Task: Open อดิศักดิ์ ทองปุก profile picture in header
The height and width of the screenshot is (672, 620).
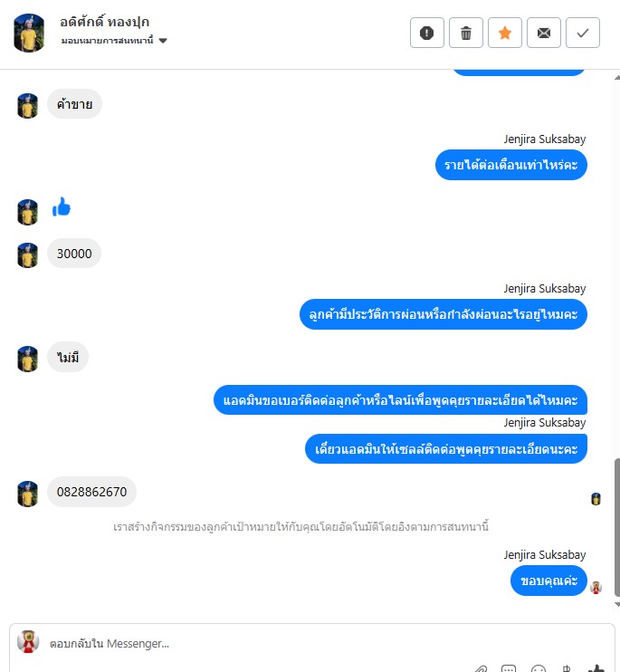Action: tap(29, 33)
